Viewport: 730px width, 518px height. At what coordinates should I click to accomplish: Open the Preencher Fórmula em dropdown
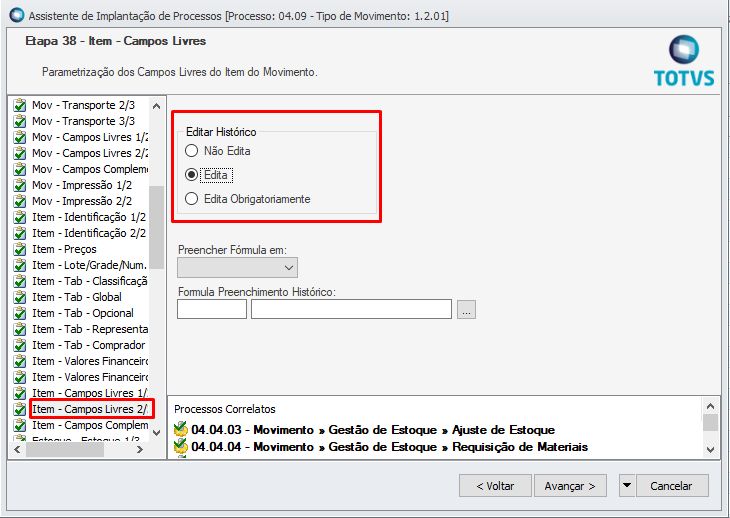(x=237, y=268)
